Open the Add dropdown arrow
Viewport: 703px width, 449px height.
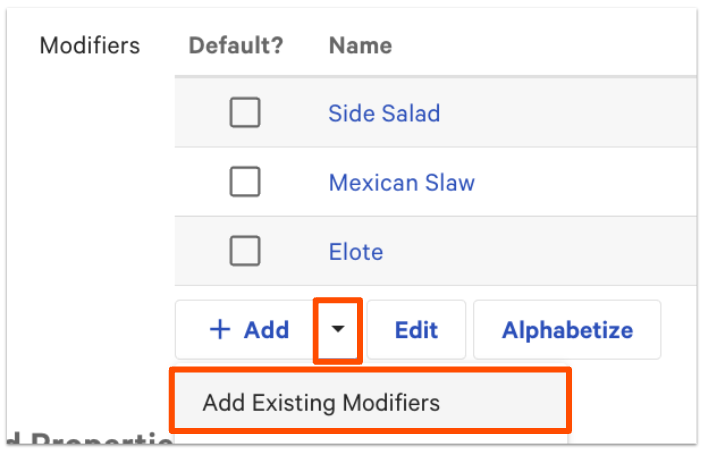(x=339, y=330)
